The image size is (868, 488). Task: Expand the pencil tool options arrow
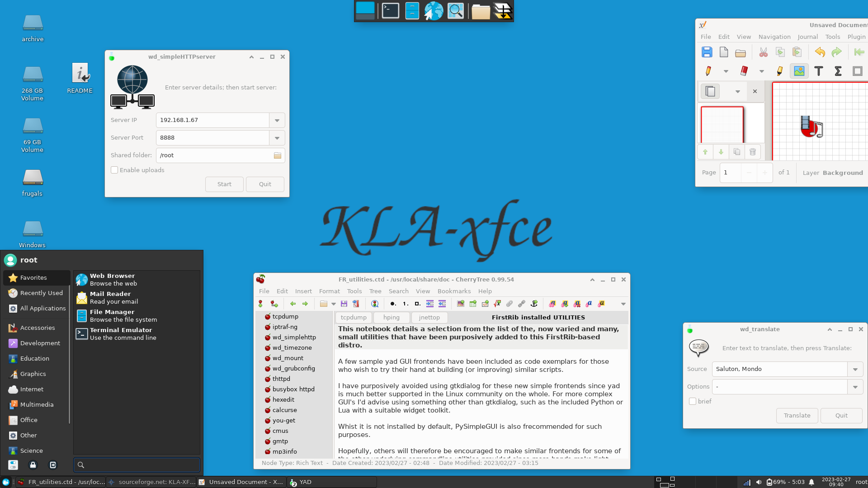[x=726, y=71]
